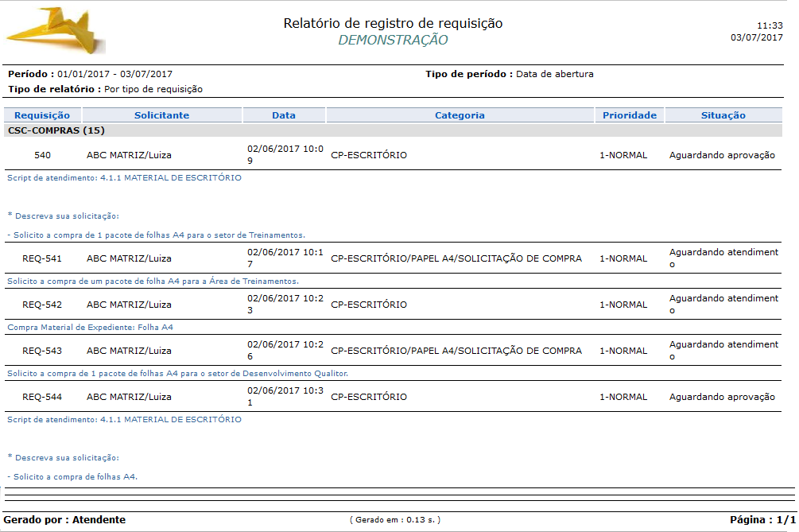Click the Tipo de relatório value Por tipo de requisição
799x532 pixels.
click(x=153, y=89)
